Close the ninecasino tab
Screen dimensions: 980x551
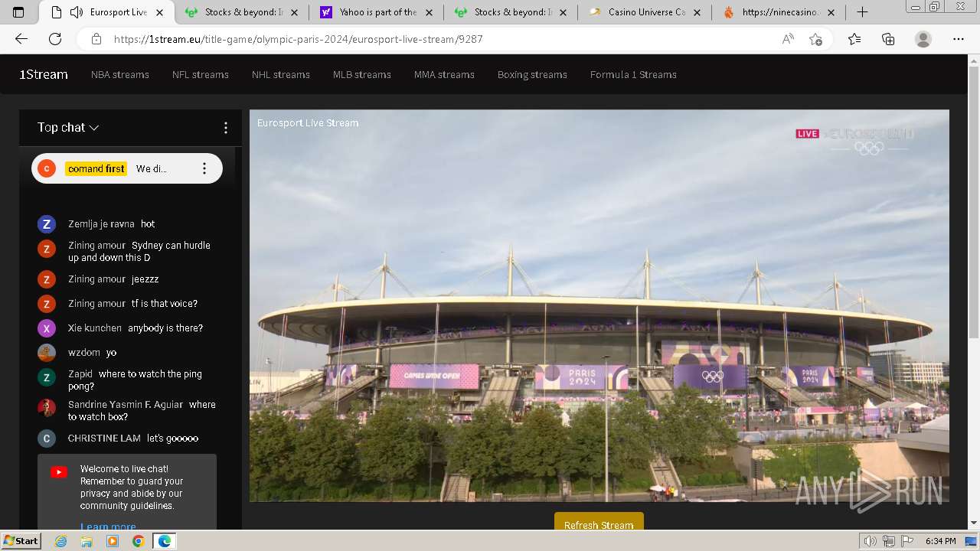(x=831, y=12)
